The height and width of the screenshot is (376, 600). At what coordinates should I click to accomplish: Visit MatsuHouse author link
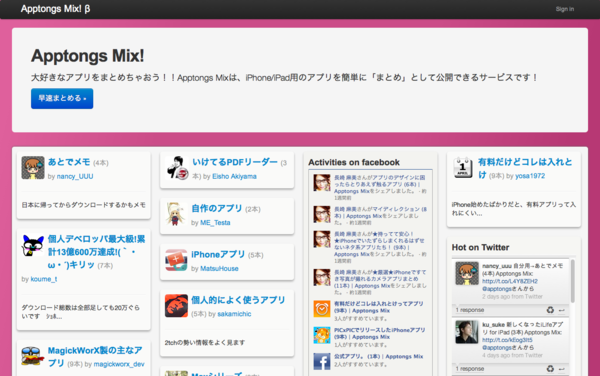[x=219, y=269]
